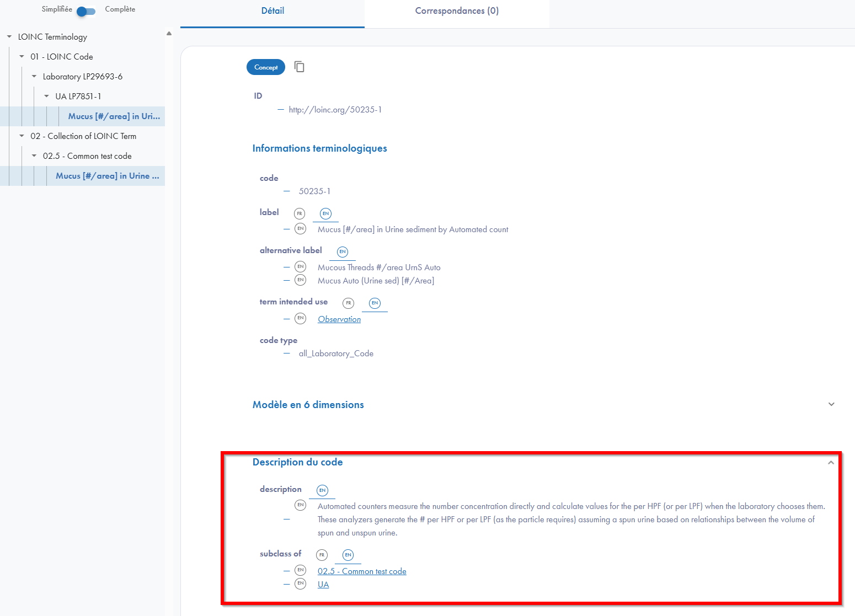Screen dimensions: 855x616
Task: Select EN language icon for term intended use
Action: (375, 303)
